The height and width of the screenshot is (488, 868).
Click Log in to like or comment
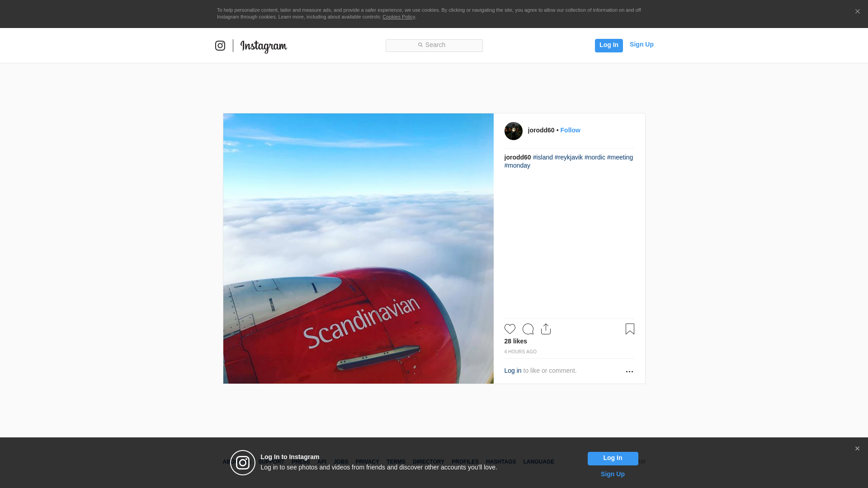point(513,371)
